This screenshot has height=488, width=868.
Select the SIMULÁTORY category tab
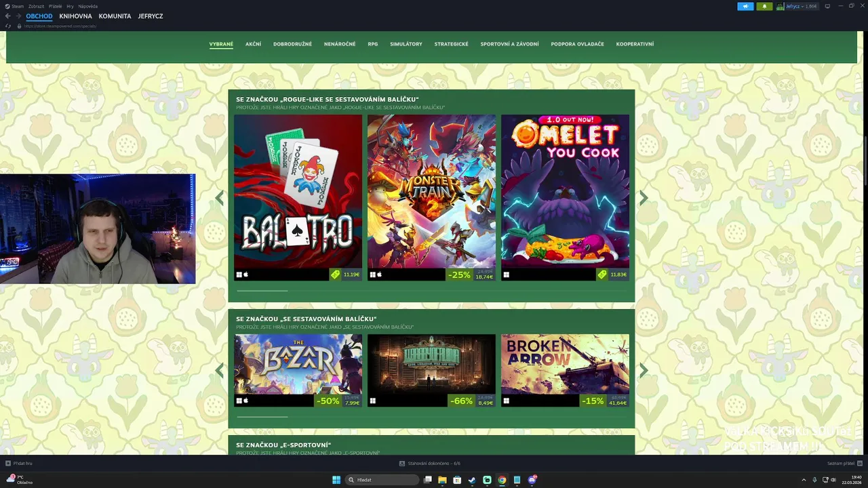click(406, 44)
